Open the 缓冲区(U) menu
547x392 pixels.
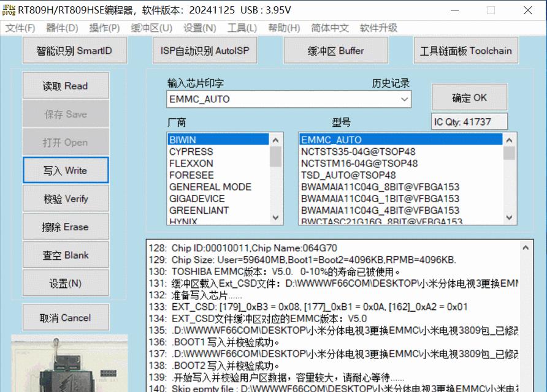[x=151, y=28]
